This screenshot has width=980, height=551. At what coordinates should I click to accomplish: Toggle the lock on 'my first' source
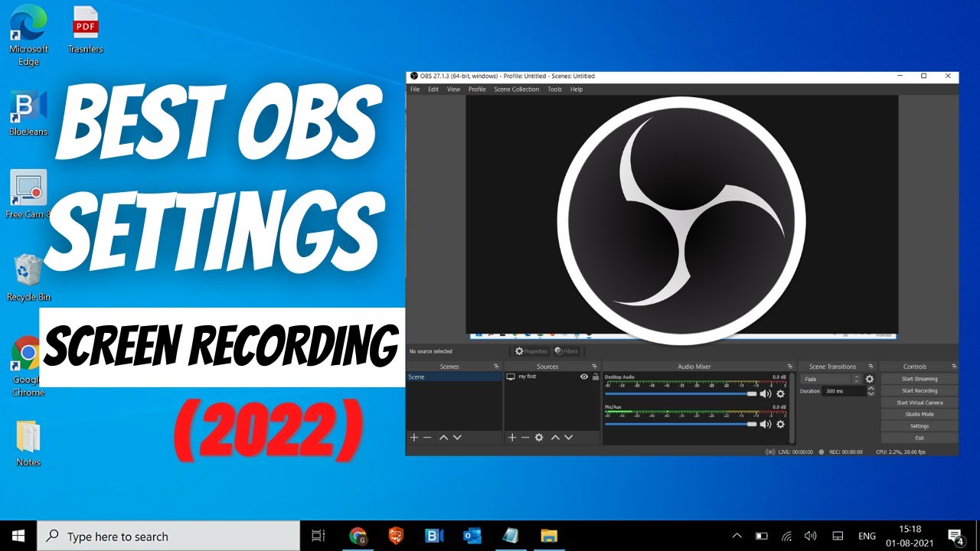[x=596, y=377]
